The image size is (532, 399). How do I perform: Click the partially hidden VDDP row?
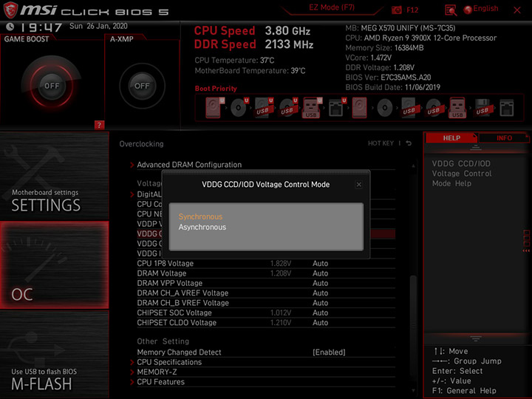click(149, 224)
